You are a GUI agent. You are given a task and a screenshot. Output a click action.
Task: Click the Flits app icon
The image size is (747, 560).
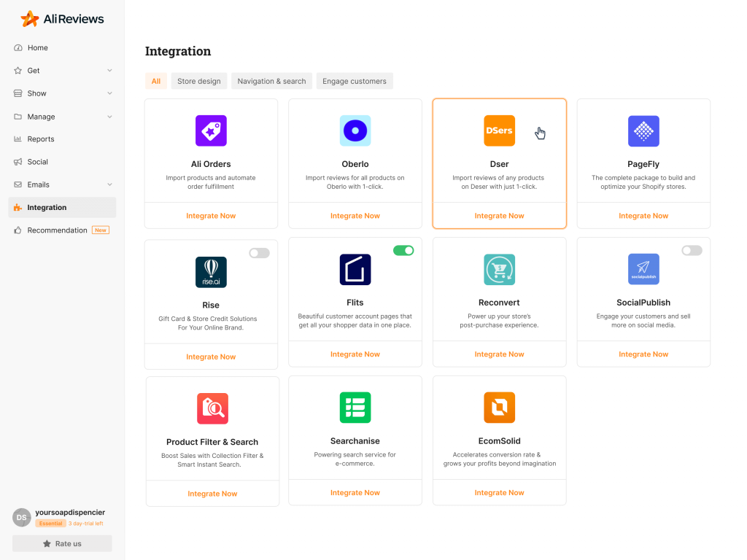[x=355, y=270]
